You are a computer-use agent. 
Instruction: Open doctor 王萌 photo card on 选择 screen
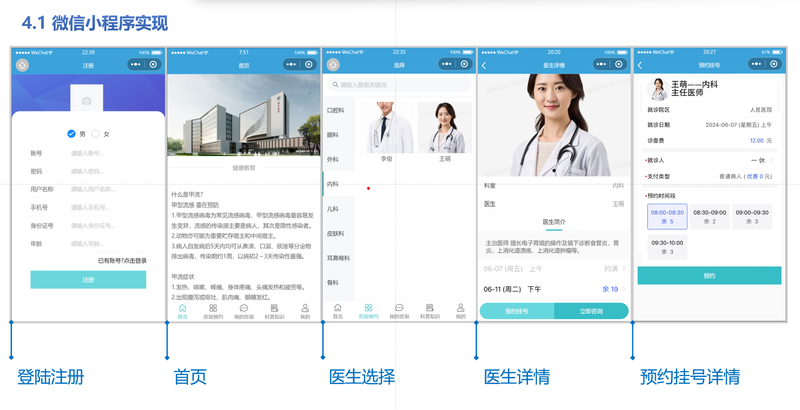pyautogui.click(x=445, y=127)
